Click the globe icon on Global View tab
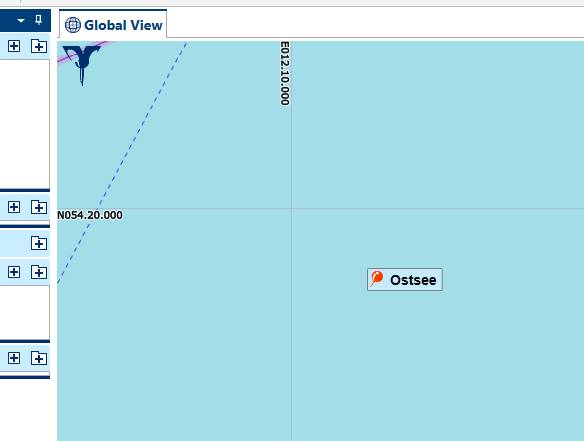Image resolution: width=584 pixels, height=441 pixels. (x=73, y=25)
